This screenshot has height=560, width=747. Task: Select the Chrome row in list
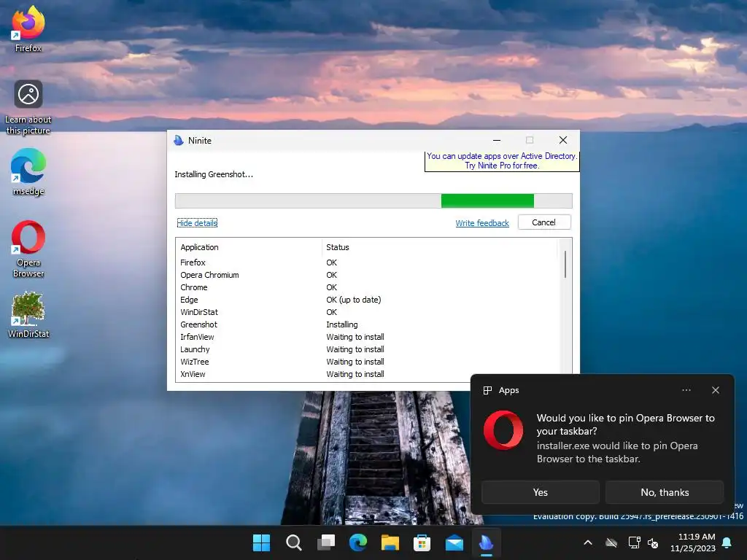(x=367, y=287)
